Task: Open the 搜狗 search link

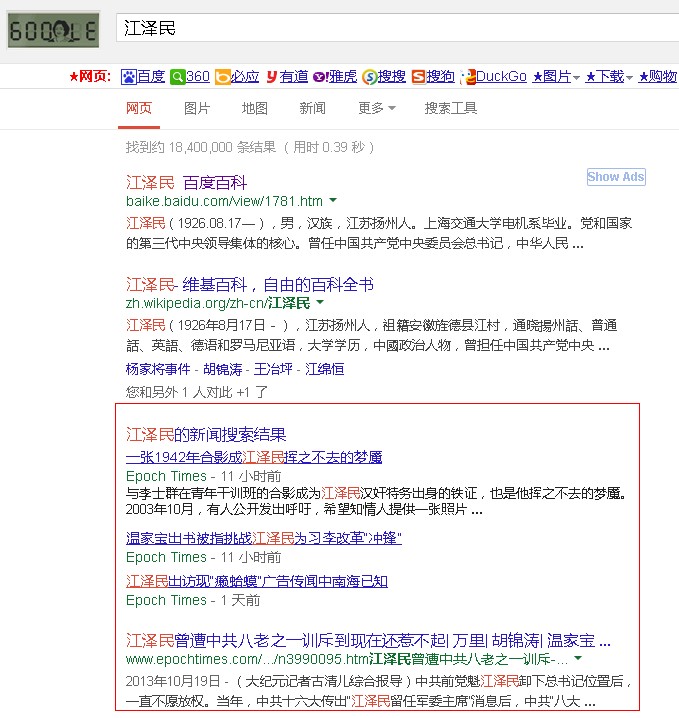Action: click(x=440, y=76)
